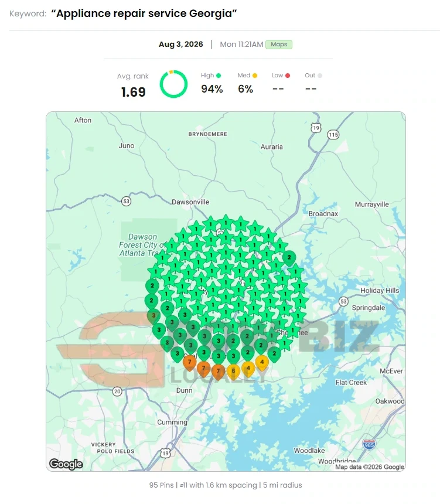
Task: Click the Murrayville label on the map
Action: pyautogui.click(x=372, y=205)
